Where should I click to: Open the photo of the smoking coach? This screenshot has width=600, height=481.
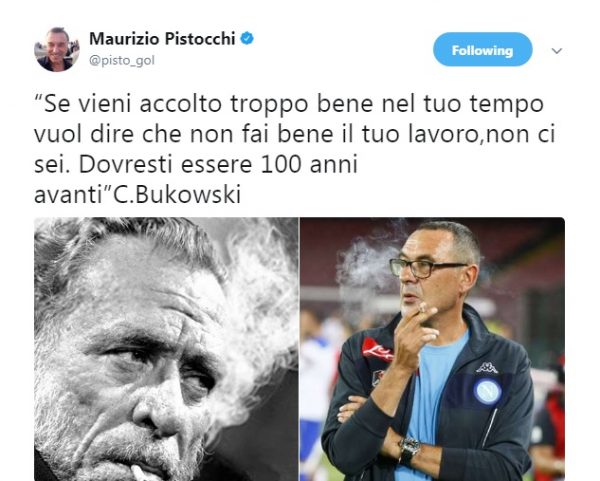432,349
